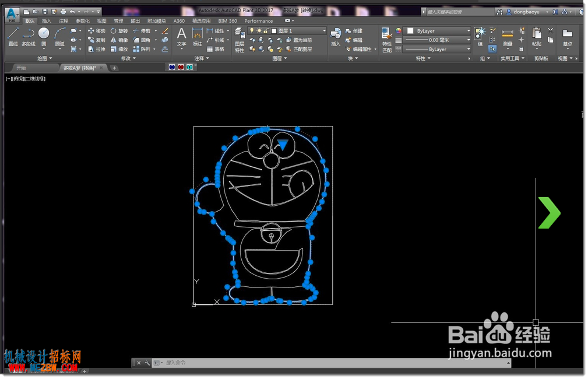Choose the 阵列 (Array) command
This screenshot has height=379, width=588.
click(142, 49)
